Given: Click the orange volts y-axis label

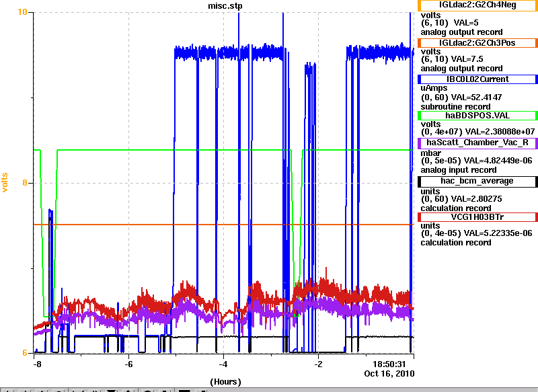Looking at the screenshot, I should tap(5, 182).
